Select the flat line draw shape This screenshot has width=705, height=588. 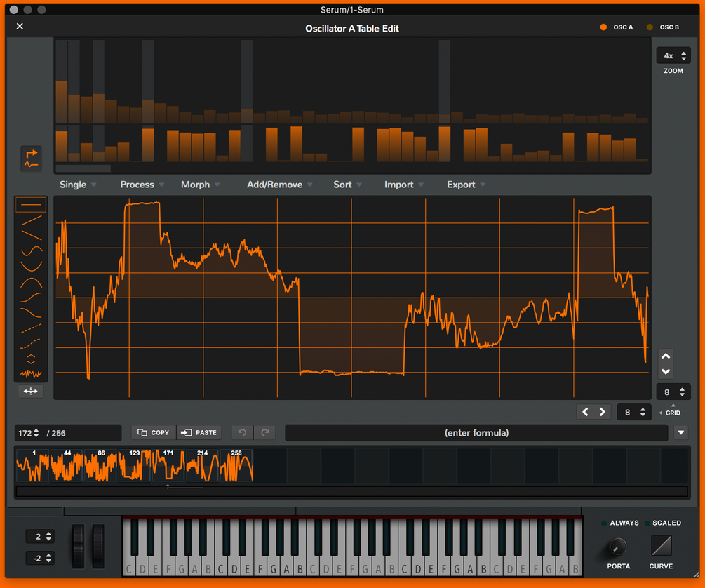pyautogui.click(x=31, y=205)
